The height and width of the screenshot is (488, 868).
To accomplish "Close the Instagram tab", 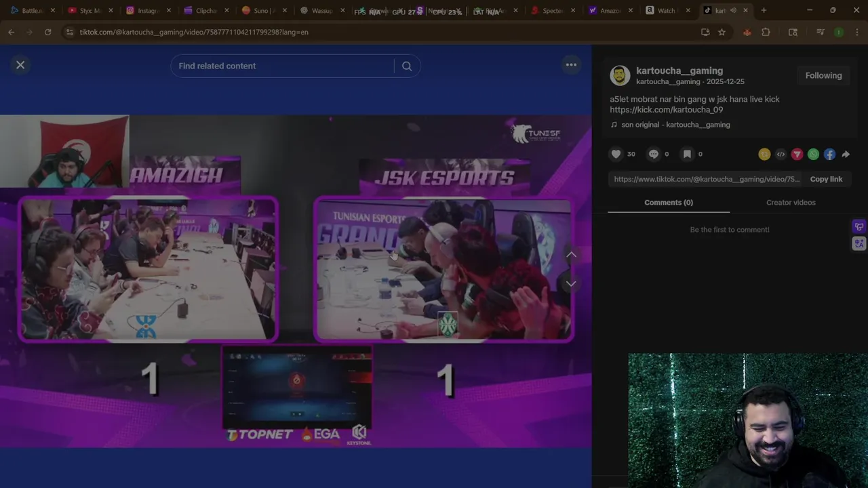I will click(x=169, y=10).
